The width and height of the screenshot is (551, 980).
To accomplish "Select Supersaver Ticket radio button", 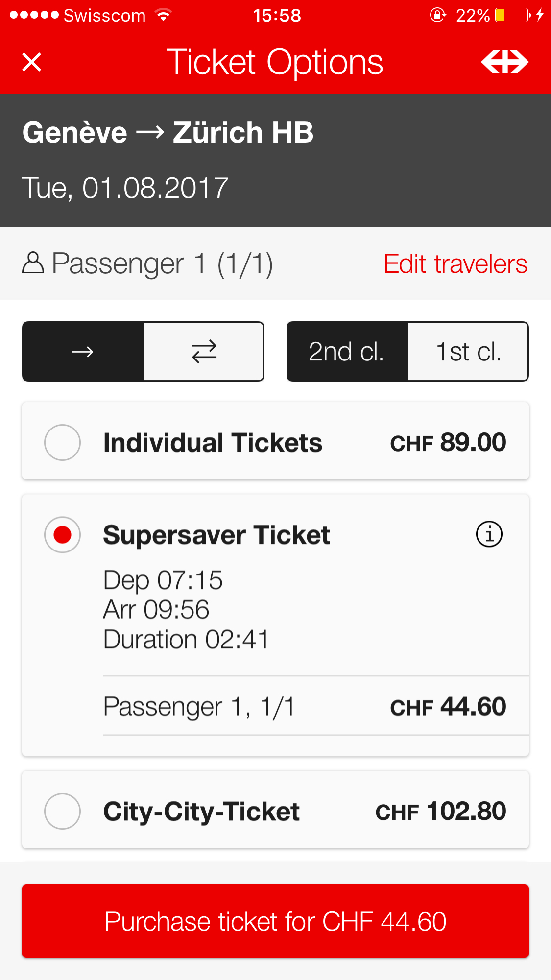I will tap(62, 534).
